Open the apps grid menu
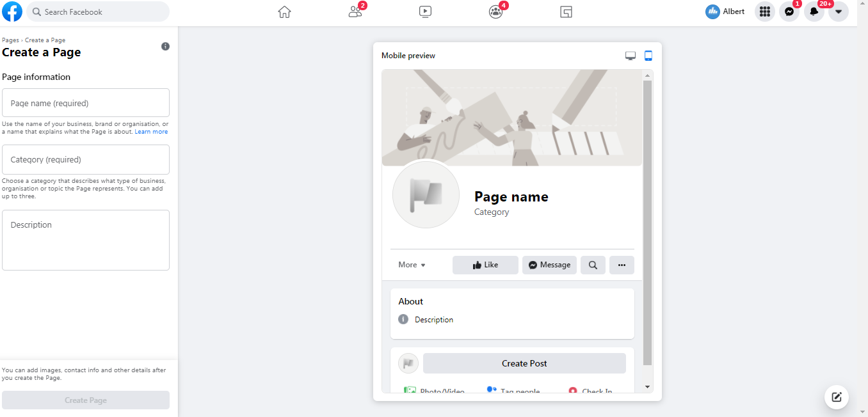 click(x=764, y=12)
